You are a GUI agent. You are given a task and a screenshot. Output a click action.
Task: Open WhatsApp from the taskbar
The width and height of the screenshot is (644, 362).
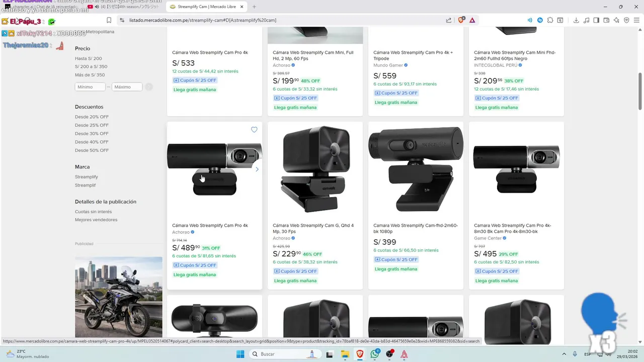point(375,354)
